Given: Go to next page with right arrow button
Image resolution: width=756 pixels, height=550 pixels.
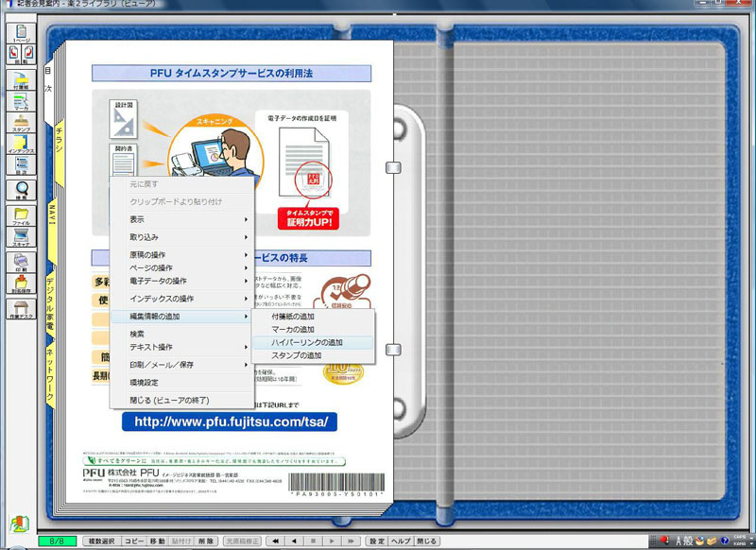Looking at the screenshot, I should click(x=332, y=541).
